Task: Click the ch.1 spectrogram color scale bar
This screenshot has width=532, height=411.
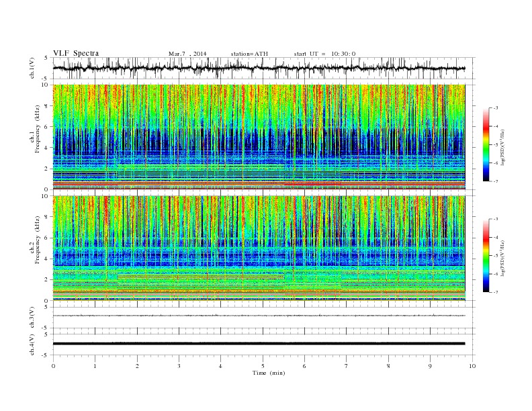Action: 486,144
